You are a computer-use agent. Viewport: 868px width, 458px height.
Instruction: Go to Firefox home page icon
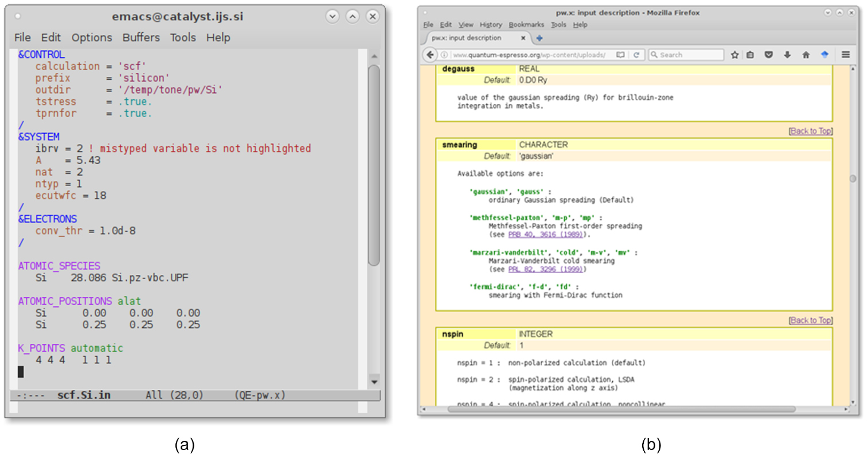[806, 55]
